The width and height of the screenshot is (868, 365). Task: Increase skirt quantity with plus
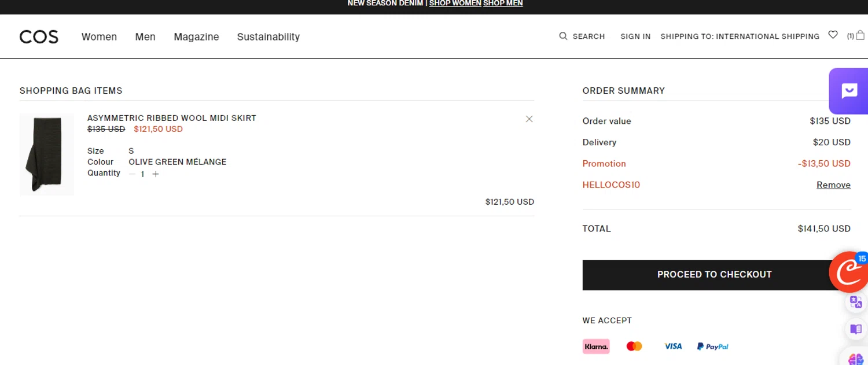coord(155,174)
